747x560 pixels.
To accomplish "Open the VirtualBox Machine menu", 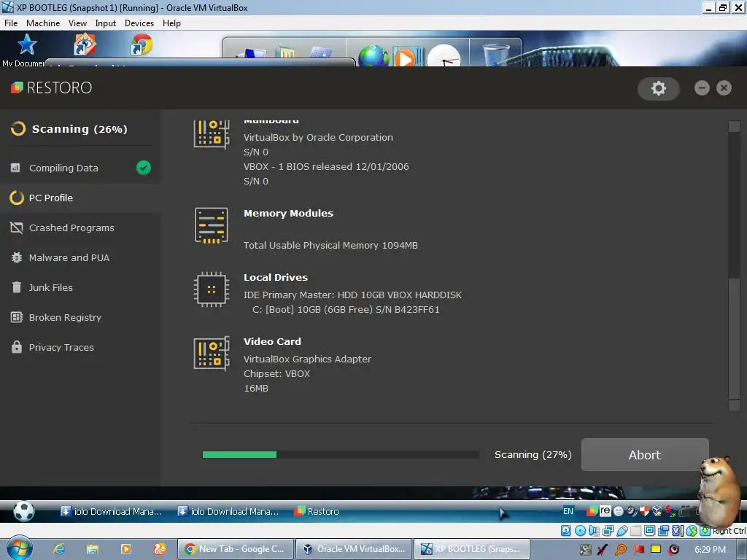I will click(x=43, y=23).
